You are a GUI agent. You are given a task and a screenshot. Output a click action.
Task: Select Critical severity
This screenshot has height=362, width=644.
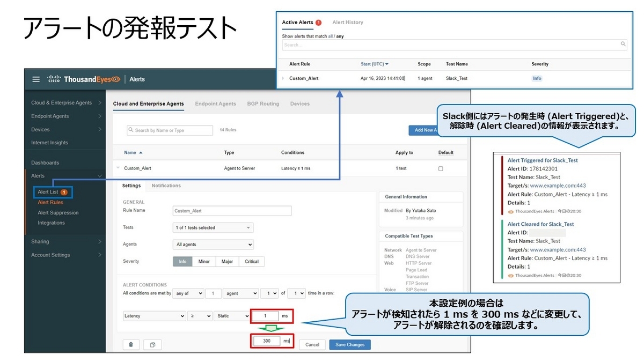252,262
